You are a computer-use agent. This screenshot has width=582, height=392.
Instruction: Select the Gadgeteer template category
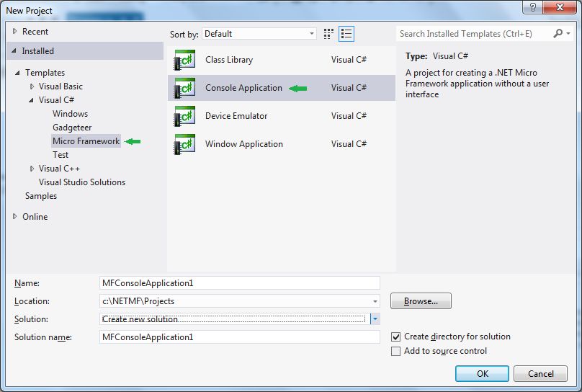(72, 128)
